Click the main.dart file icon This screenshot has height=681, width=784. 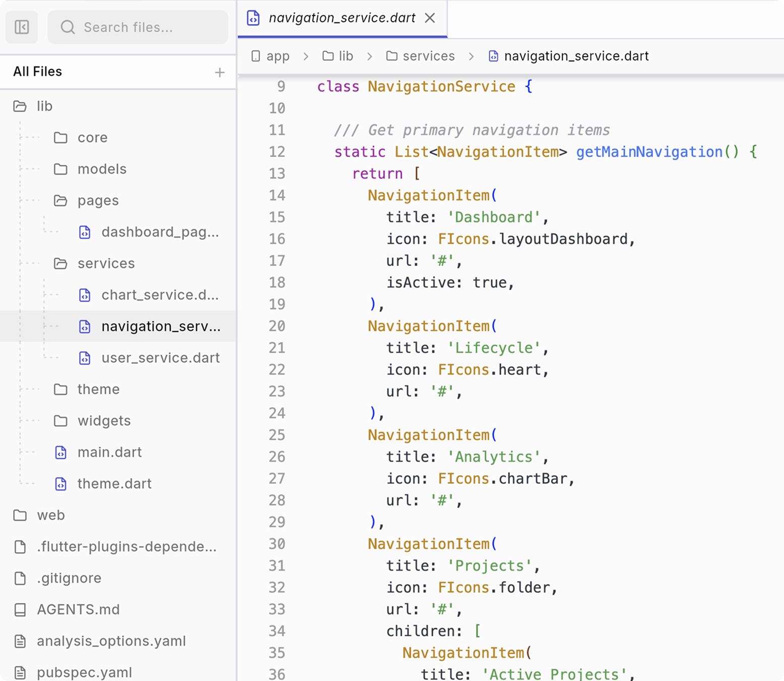60,452
